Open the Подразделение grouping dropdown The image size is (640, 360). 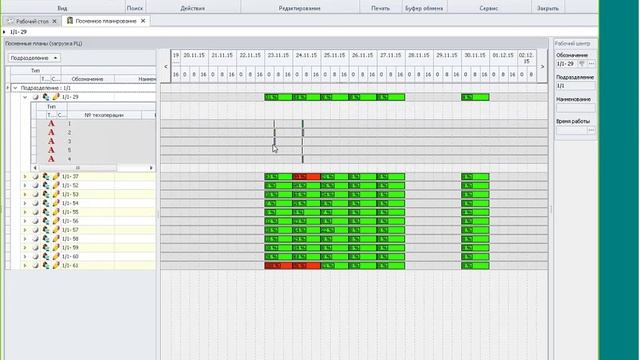point(34,58)
